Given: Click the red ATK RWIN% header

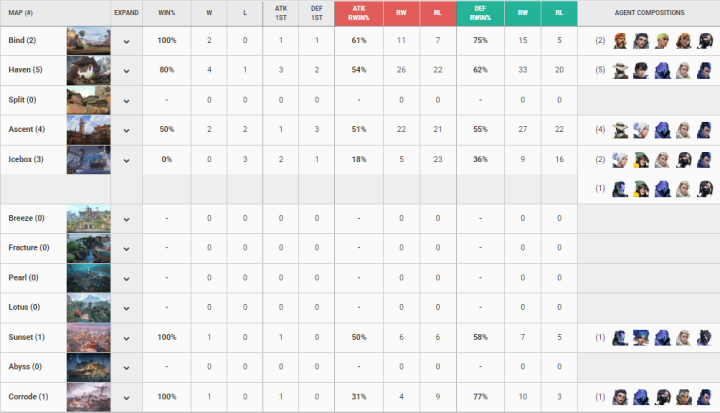Looking at the screenshot, I should pyautogui.click(x=358, y=13).
